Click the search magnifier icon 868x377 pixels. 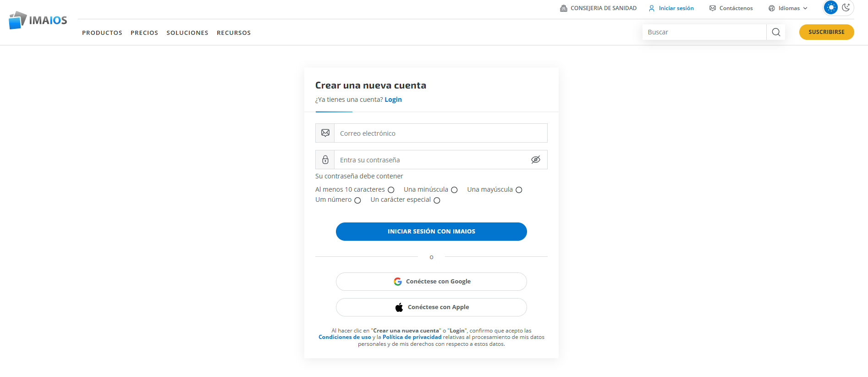(776, 32)
